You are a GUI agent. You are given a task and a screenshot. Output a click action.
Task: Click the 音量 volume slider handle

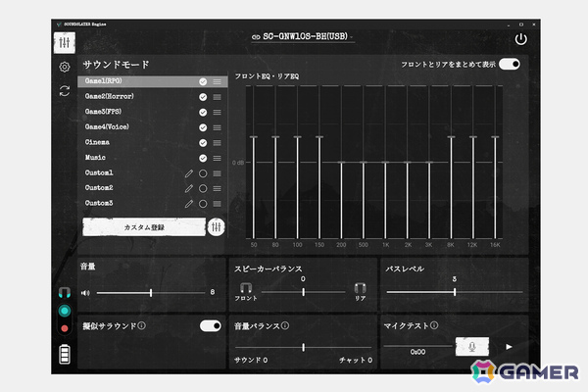point(151,293)
